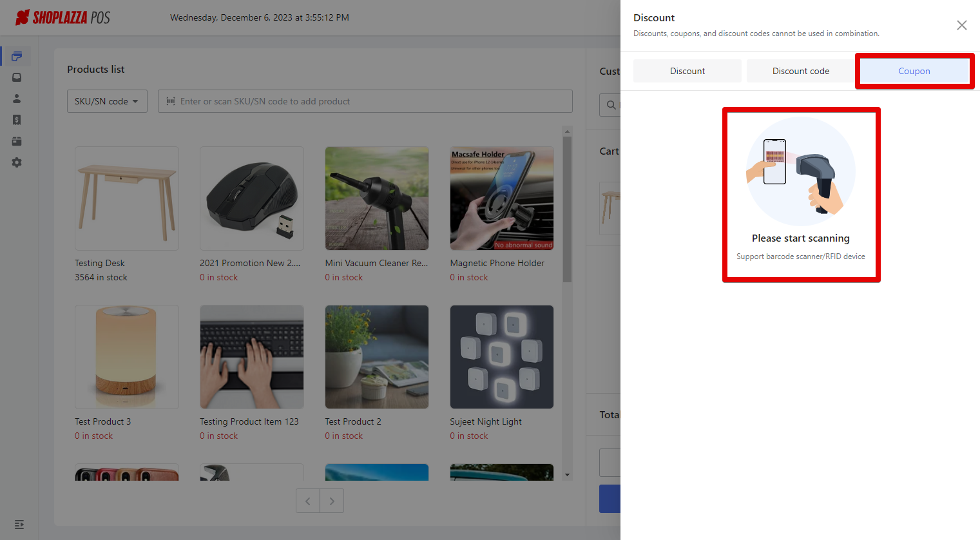Click the 'Discount' panel title

coord(654,18)
